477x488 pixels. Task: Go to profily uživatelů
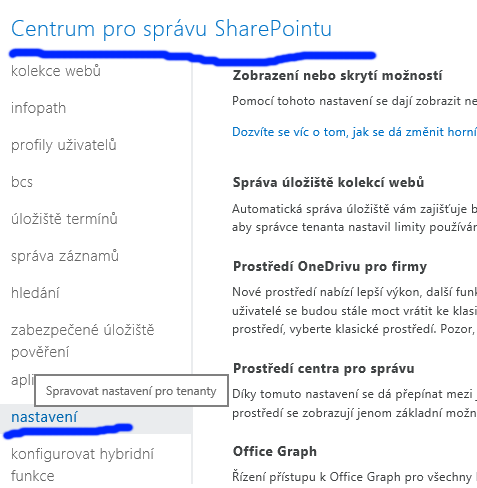pyautogui.click(x=64, y=145)
